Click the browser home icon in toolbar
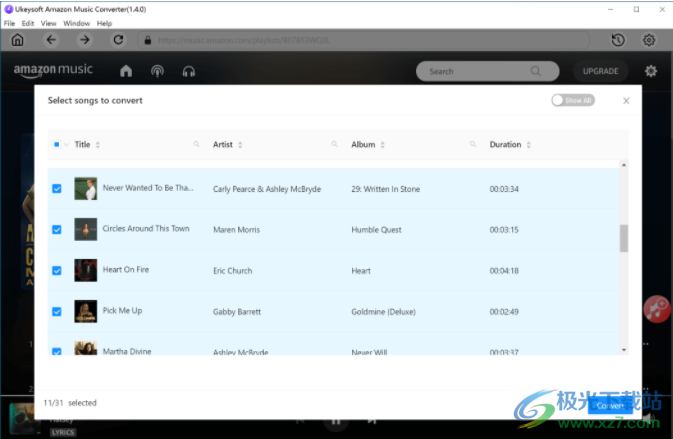Image resolution: width=673 pixels, height=439 pixels. 18,40
